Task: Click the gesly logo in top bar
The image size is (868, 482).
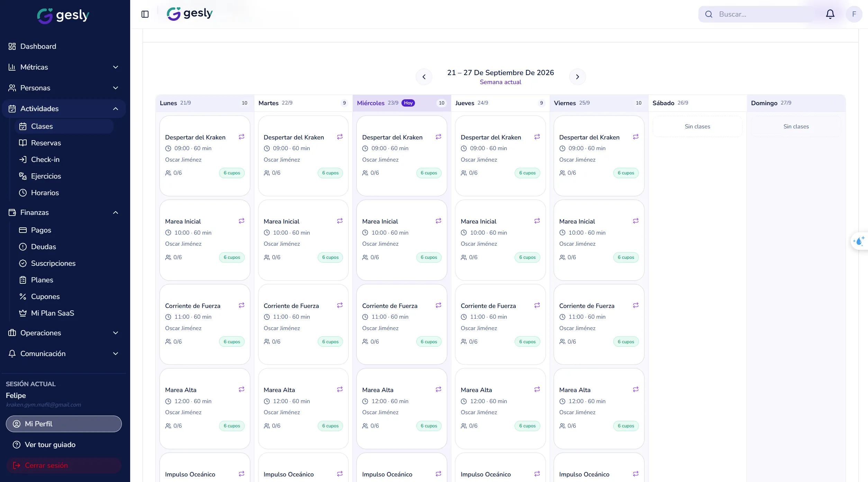Action: tap(190, 14)
